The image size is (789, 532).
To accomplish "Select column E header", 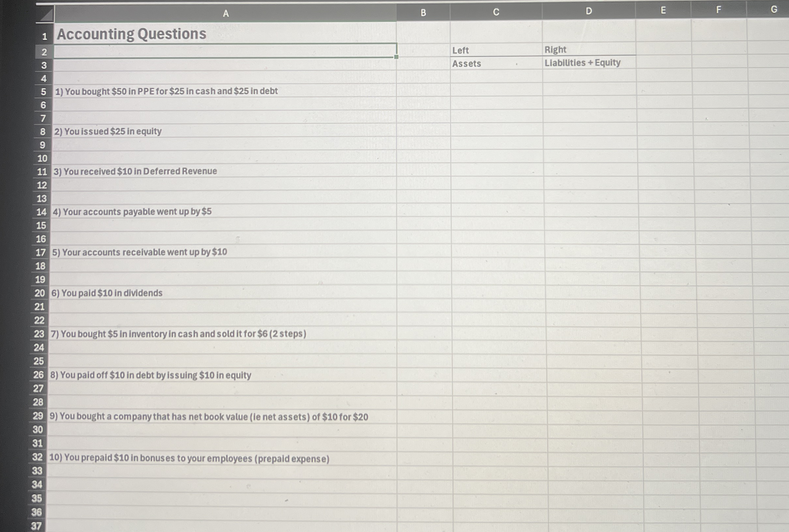I will (663, 10).
